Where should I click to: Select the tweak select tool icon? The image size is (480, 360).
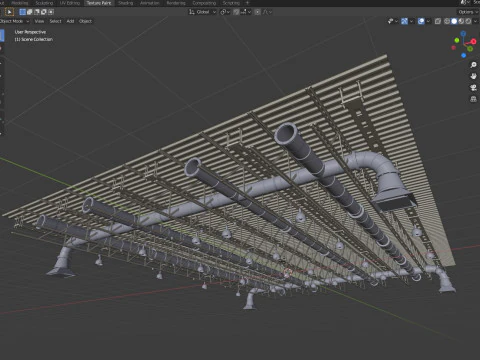point(9,12)
